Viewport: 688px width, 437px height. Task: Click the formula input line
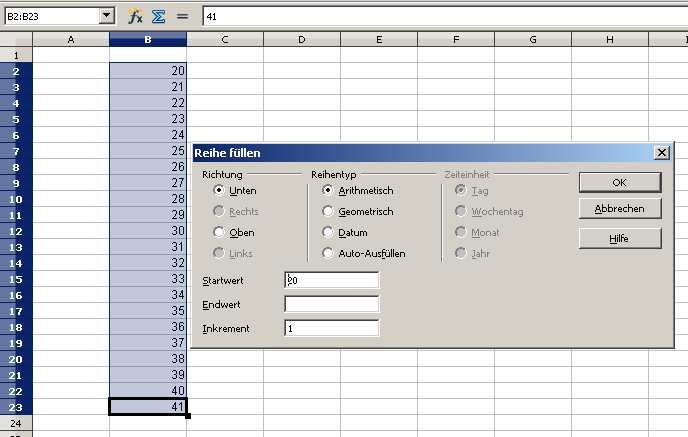click(440, 16)
